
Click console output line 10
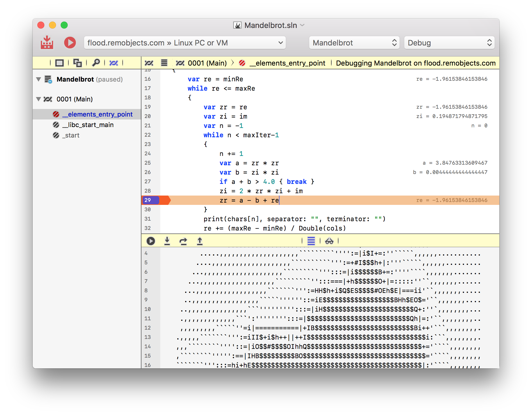(330, 309)
